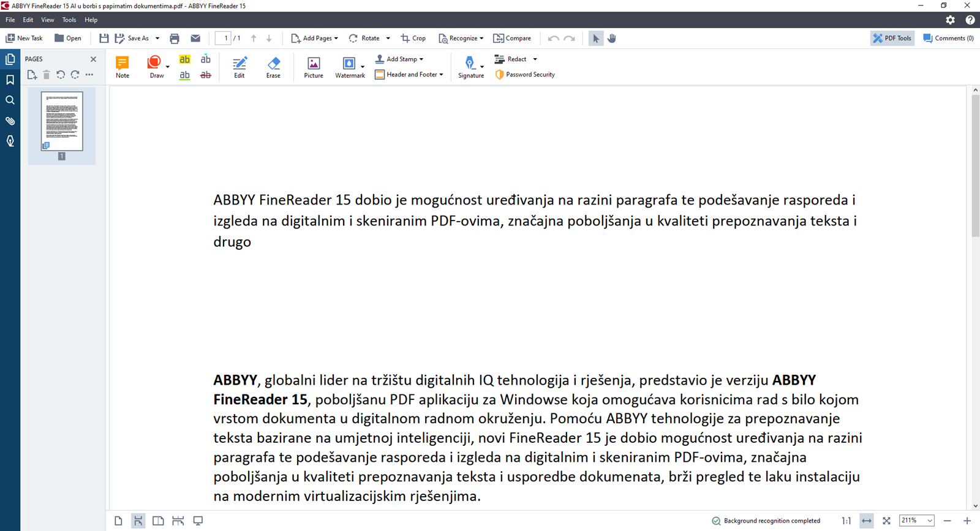Open Password Security settings
Viewport: 980px width, 531px height.
click(x=525, y=75)
